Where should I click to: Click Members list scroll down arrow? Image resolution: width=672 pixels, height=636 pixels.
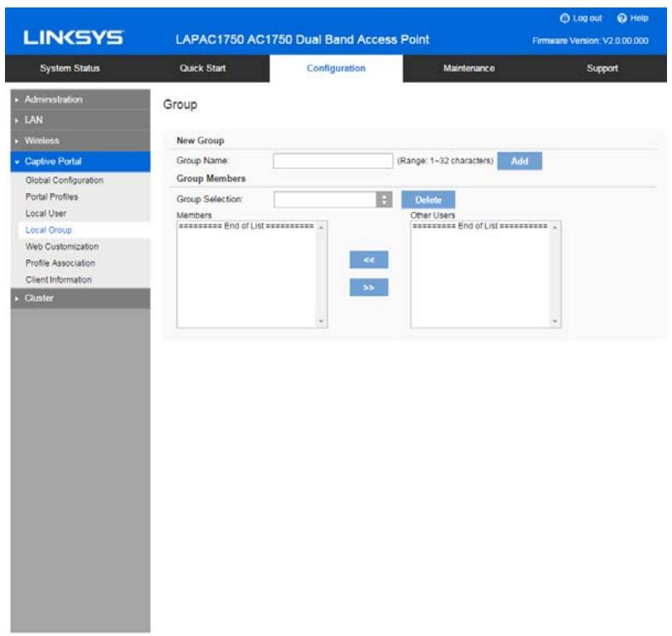pos(321,321)
